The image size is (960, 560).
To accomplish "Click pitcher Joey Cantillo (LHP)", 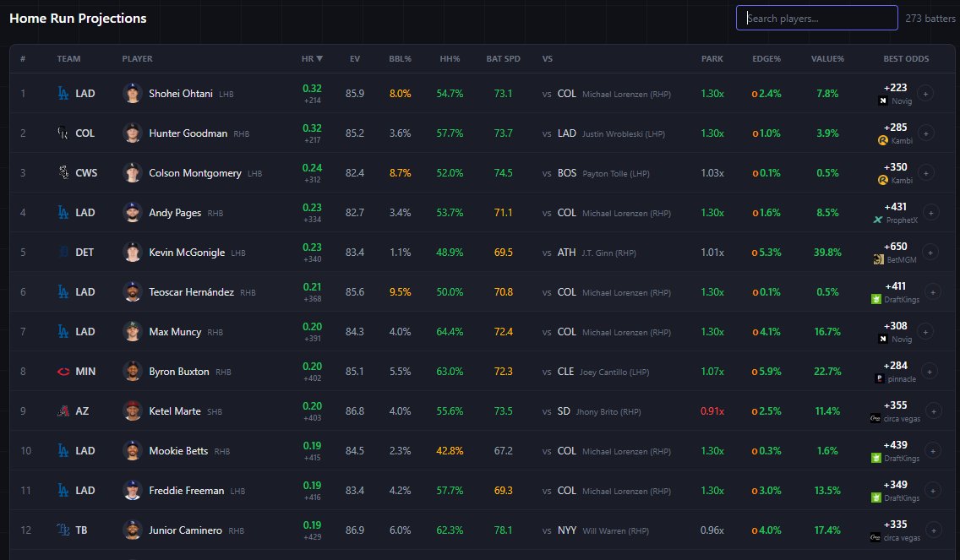I will (614, 372).
